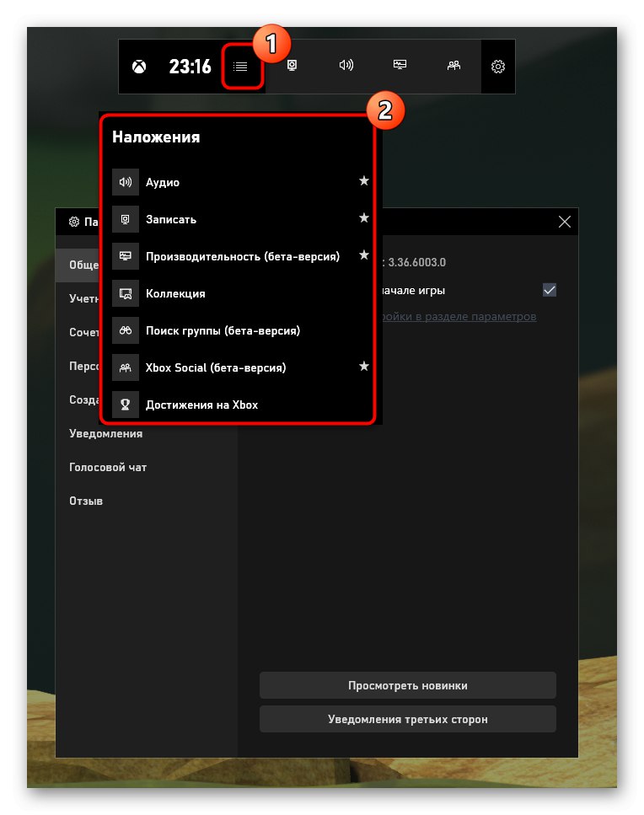
Task: Click the Записать capture icon in the list
Action: point(126,219)
